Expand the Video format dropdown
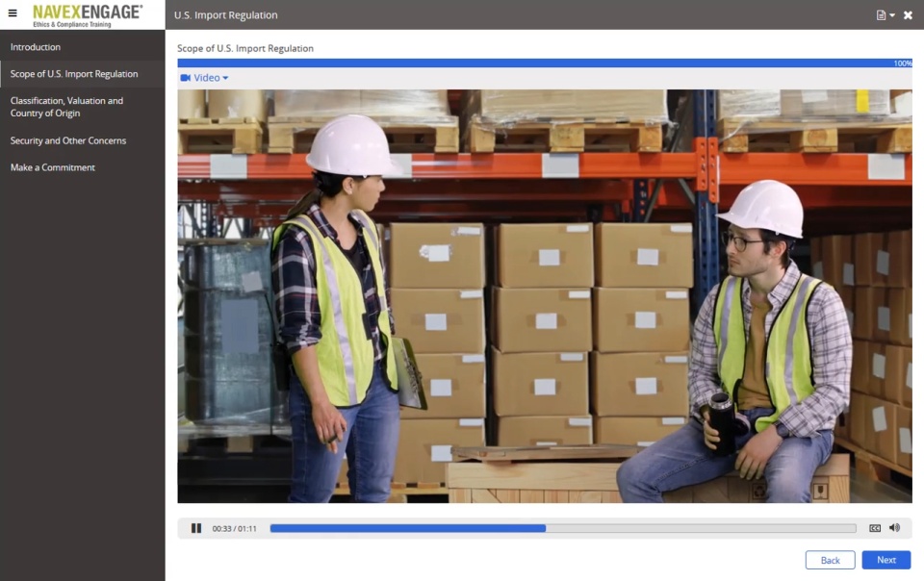The height and width of the screenshot is (581, 924). (204, 78)
